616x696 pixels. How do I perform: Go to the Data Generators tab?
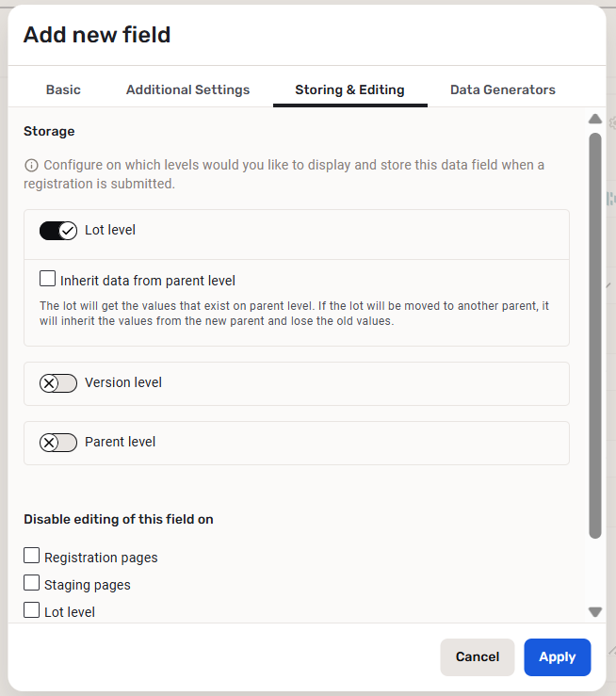[x=502, y=90]
